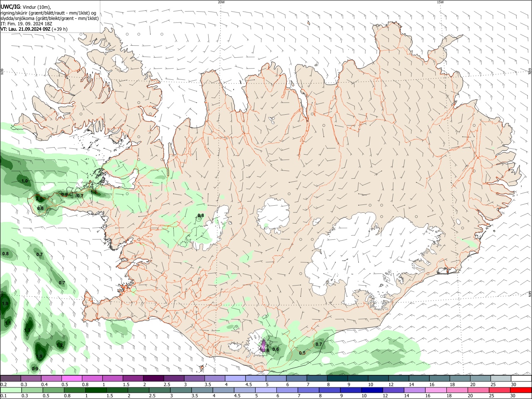Click violet lower swatch between 12 and 14
532x399 pixels.
click(x=393, y=390)
